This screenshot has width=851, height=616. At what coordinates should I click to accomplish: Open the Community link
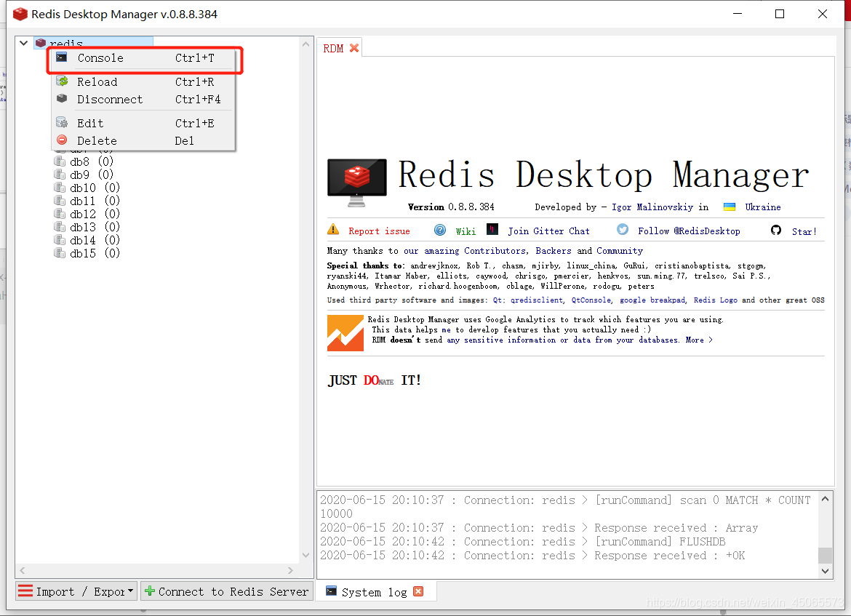coord(619,251)
